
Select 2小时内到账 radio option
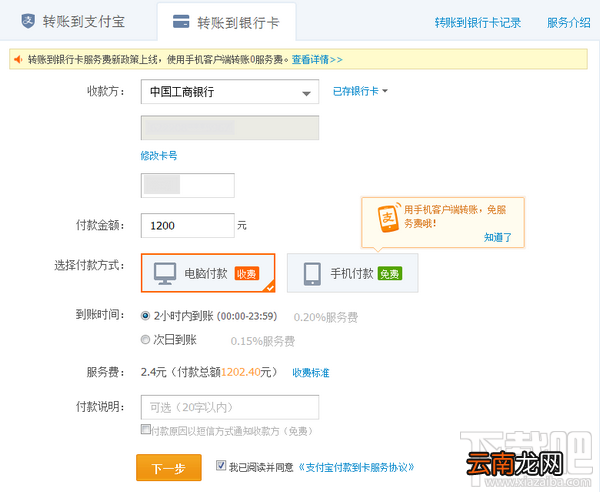145,316
